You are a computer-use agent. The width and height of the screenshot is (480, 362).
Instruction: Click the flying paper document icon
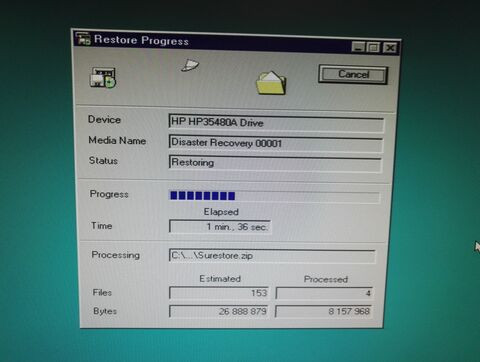click(x=190, y=65)
